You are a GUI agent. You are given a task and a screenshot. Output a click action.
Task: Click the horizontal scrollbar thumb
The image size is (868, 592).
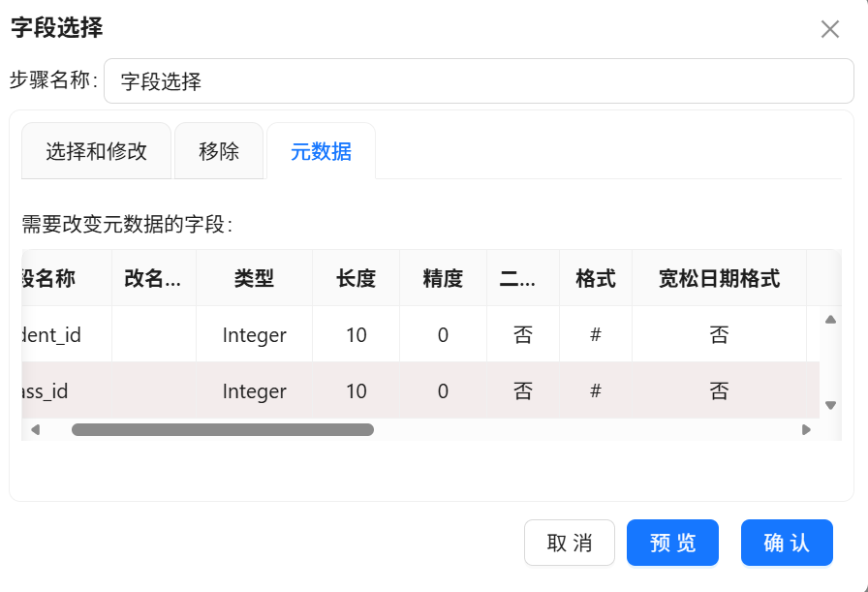(223, 430)
